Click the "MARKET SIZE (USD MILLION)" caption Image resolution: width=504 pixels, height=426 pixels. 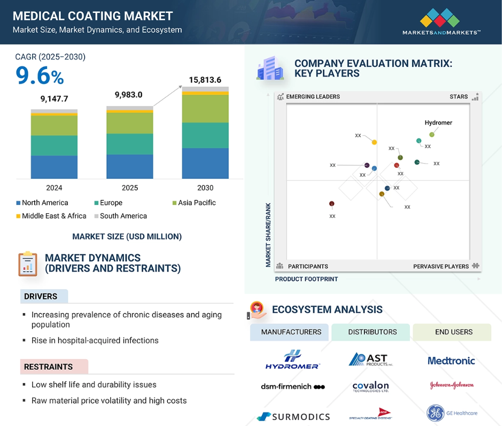127,237
